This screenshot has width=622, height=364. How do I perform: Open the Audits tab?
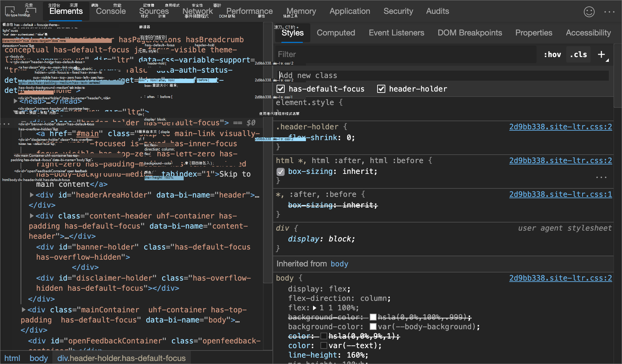point(438,11)
